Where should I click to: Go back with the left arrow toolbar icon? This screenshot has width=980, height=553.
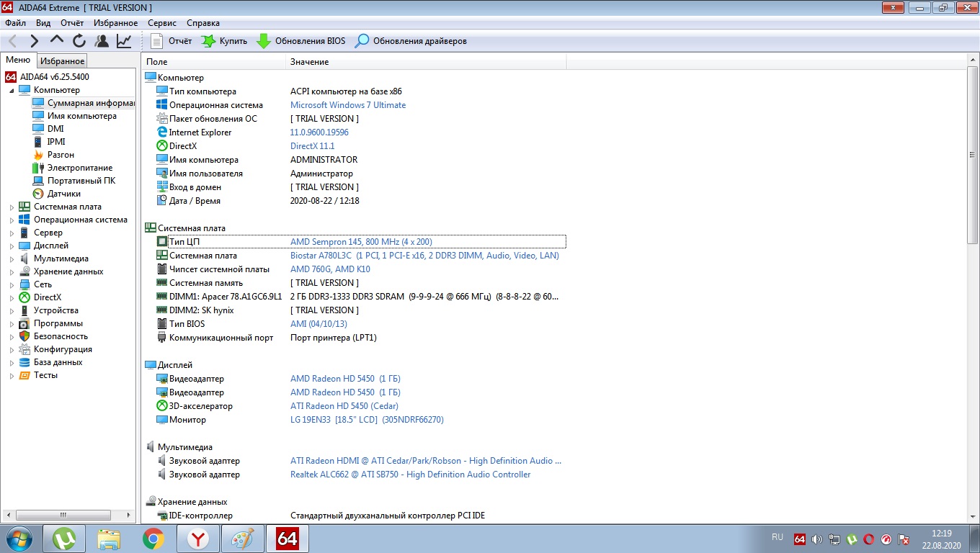[x=13, y=41]
